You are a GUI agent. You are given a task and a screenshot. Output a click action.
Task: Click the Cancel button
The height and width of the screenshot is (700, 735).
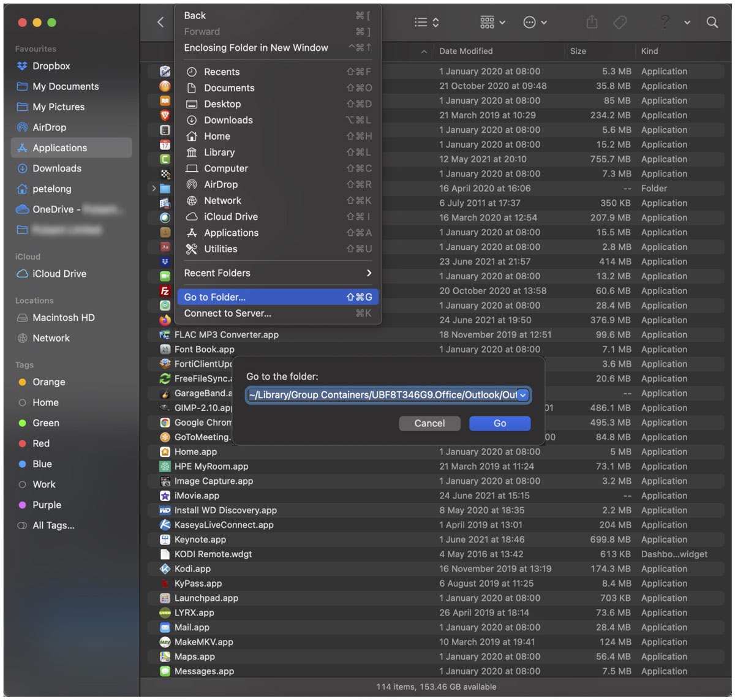[x=429, y=423]
